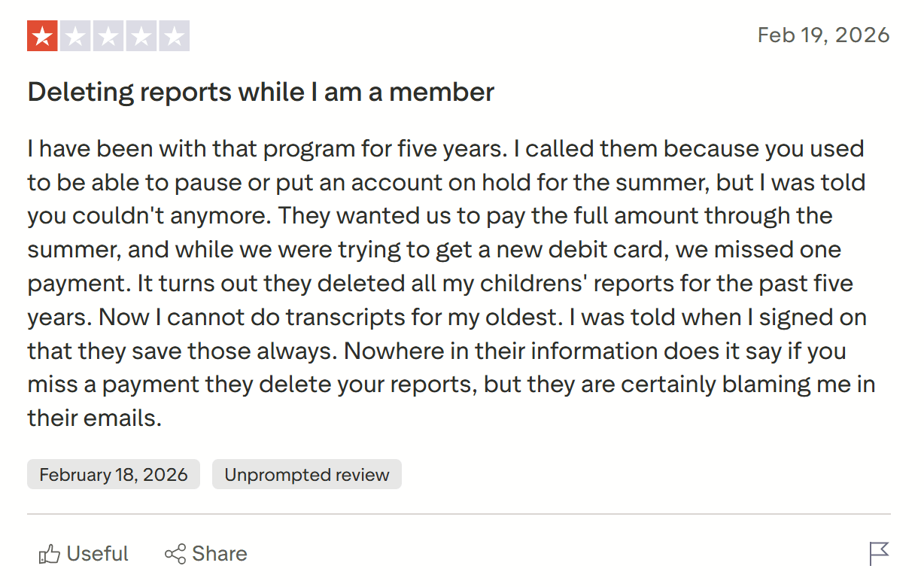This screenshot has width=924, height=587.
Task: Click the fifth star icon
Action: pyautogui.click(x=175, y=35)
